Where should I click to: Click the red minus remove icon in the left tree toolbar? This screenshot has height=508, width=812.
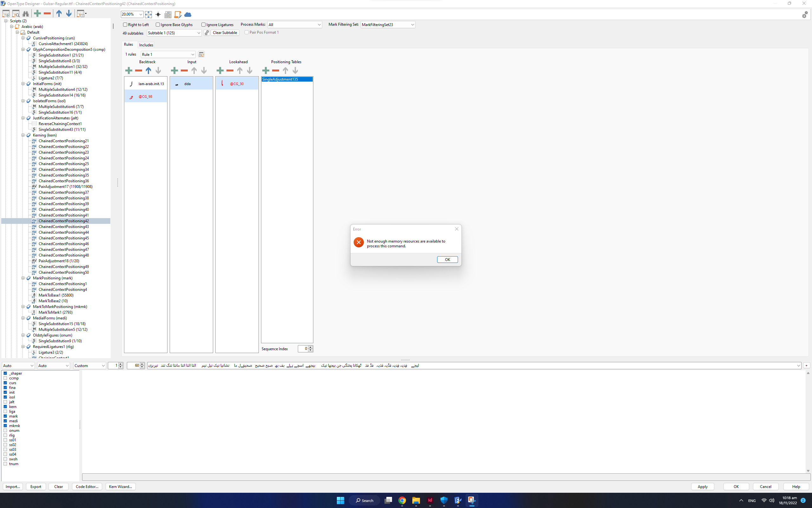47,13
